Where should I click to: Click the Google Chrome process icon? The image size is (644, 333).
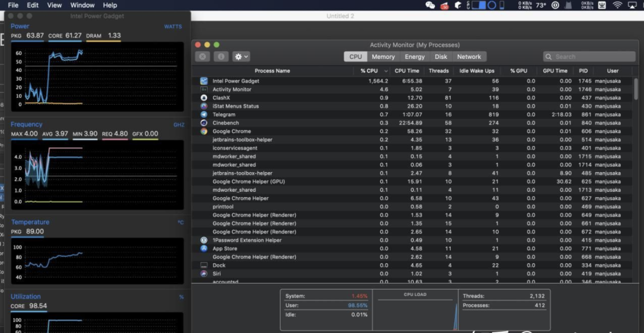coord(204,131)
